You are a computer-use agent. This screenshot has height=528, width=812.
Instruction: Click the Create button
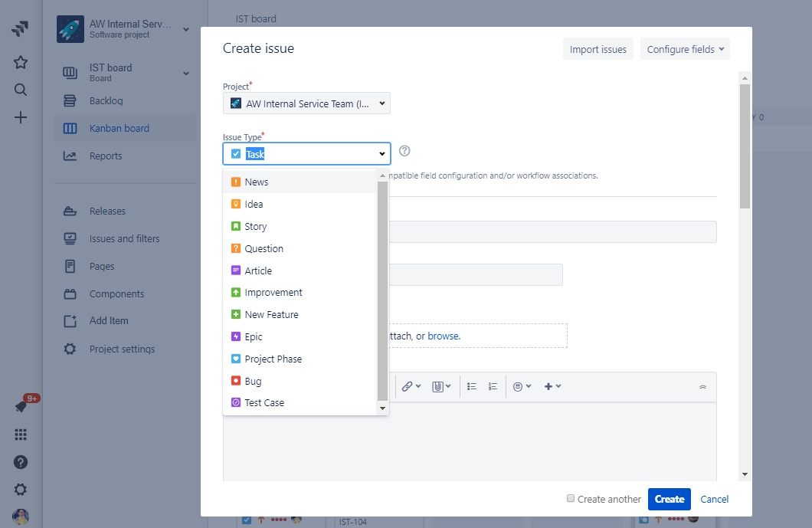pos(669,498)
